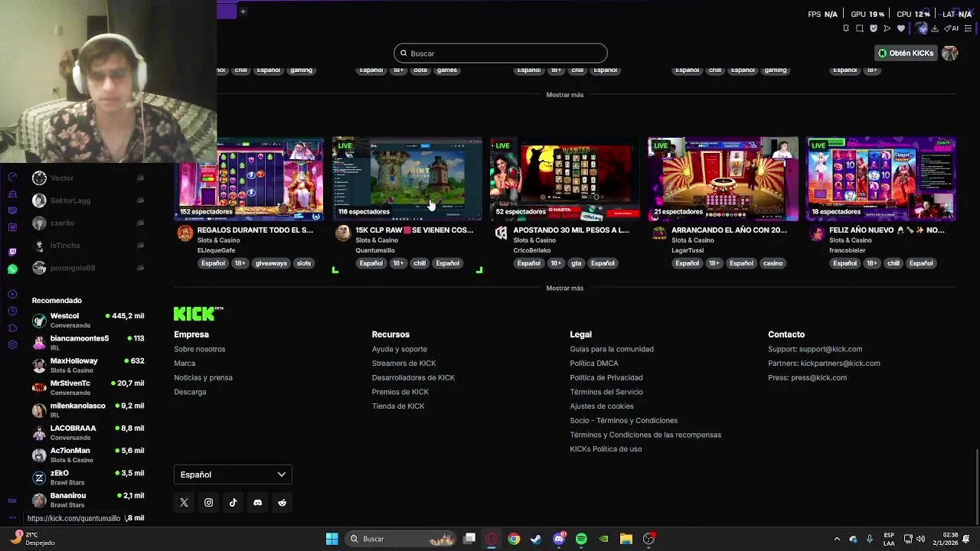Open the downloads icon in toolbar

[x=935, y=28]
